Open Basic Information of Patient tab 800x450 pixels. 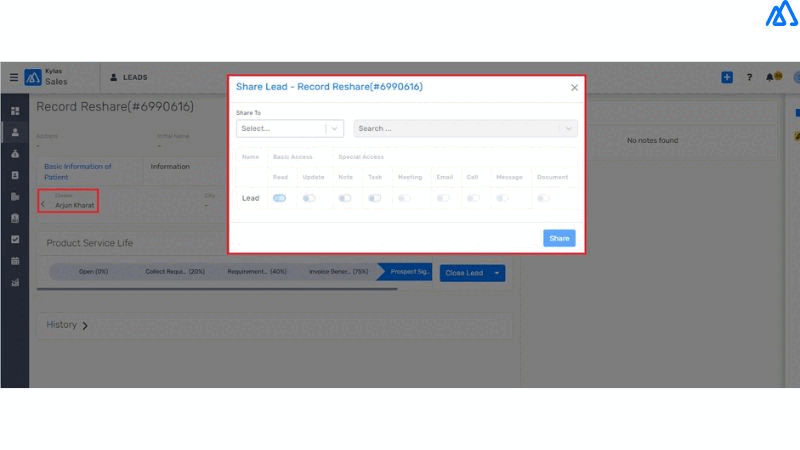pos(78,171)
